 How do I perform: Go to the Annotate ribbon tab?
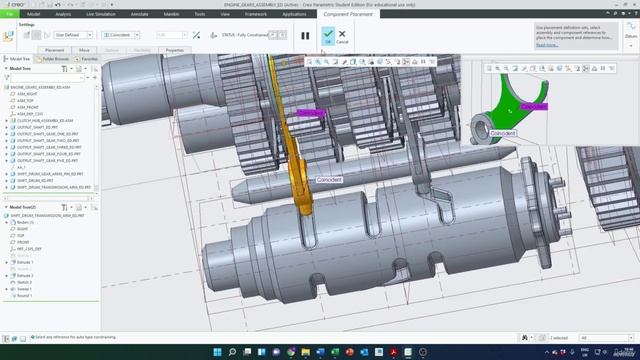[139, 14]
